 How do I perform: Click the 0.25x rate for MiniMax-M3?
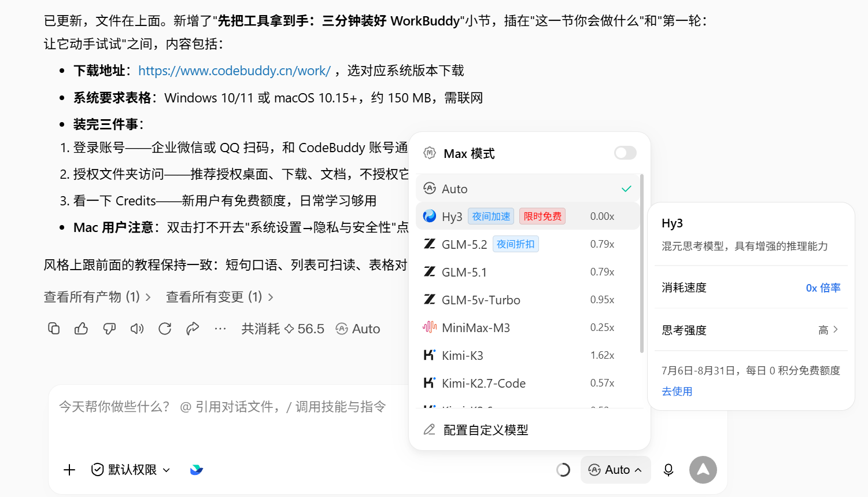click(602, 327)
